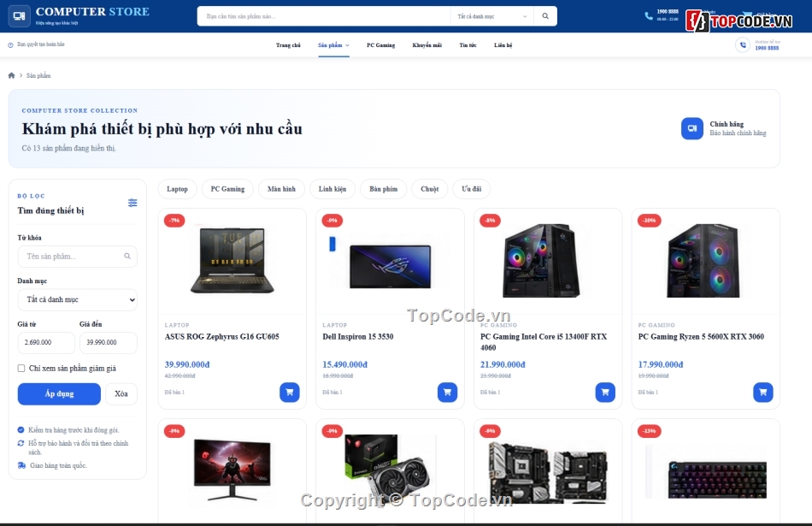Screen dimensions: 812x526
Task: Click the -13% discount badge on keyboard card
Action: 650,431
